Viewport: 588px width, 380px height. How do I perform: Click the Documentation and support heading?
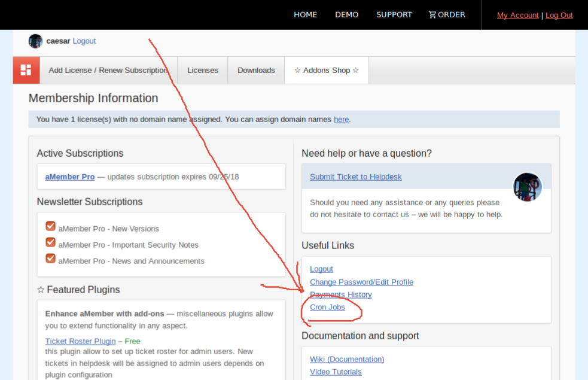pyautogui.click(x=360, y=336)
